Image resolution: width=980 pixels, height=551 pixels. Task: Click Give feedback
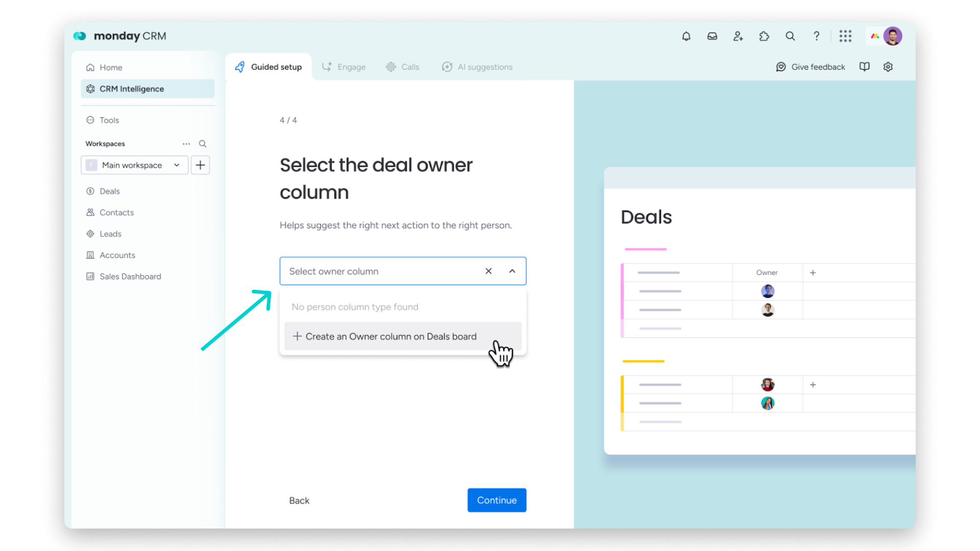pyautogui.click(x=811, y=67)
